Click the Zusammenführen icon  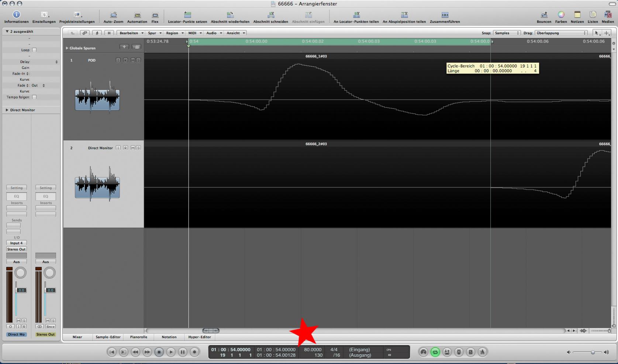tap(445, 15)
